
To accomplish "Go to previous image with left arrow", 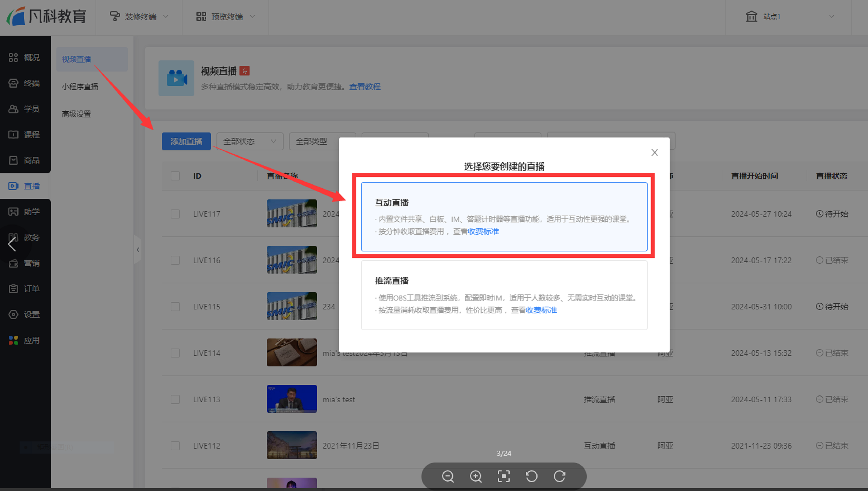I will tap(12, 244).
